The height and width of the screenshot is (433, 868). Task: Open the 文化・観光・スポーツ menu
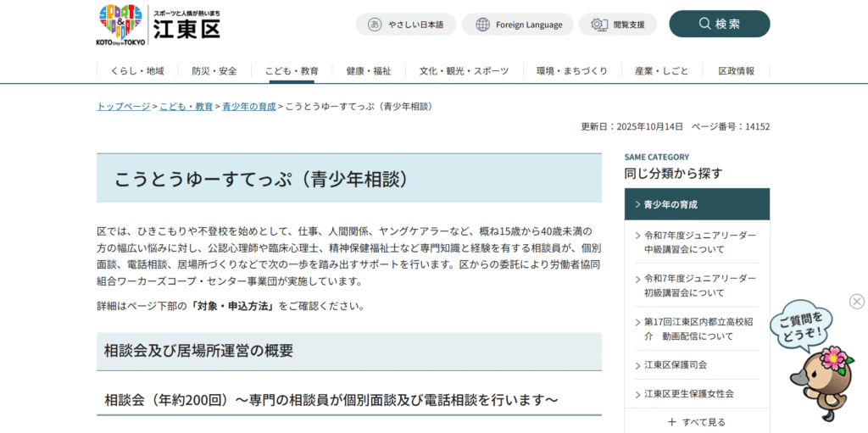tap(464, 71)
